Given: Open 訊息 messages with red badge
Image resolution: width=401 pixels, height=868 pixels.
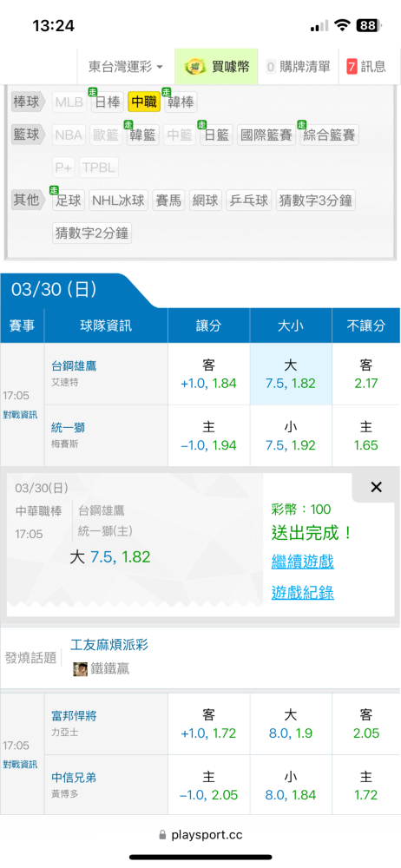Looking at the screenshot, I should click(x=366, y=67).
